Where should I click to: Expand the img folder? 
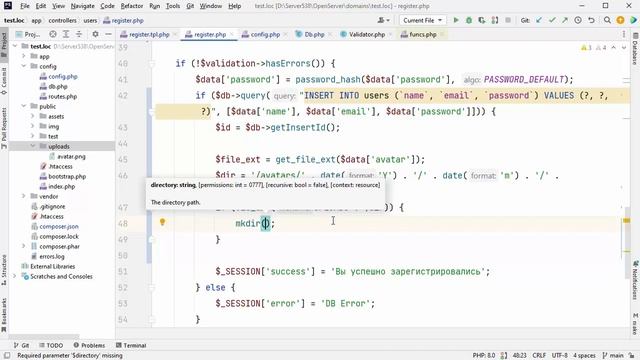[x=33, y=126]
